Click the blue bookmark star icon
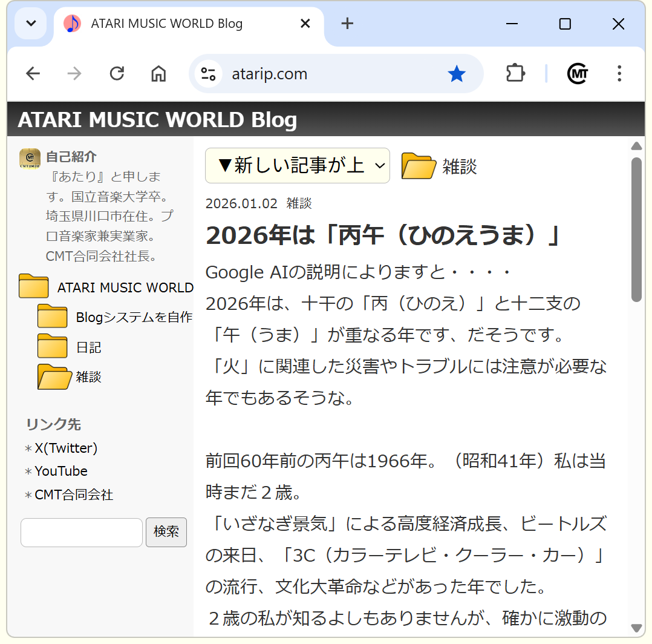This screenshot has width=652, height=644. (x=457, y=74)
